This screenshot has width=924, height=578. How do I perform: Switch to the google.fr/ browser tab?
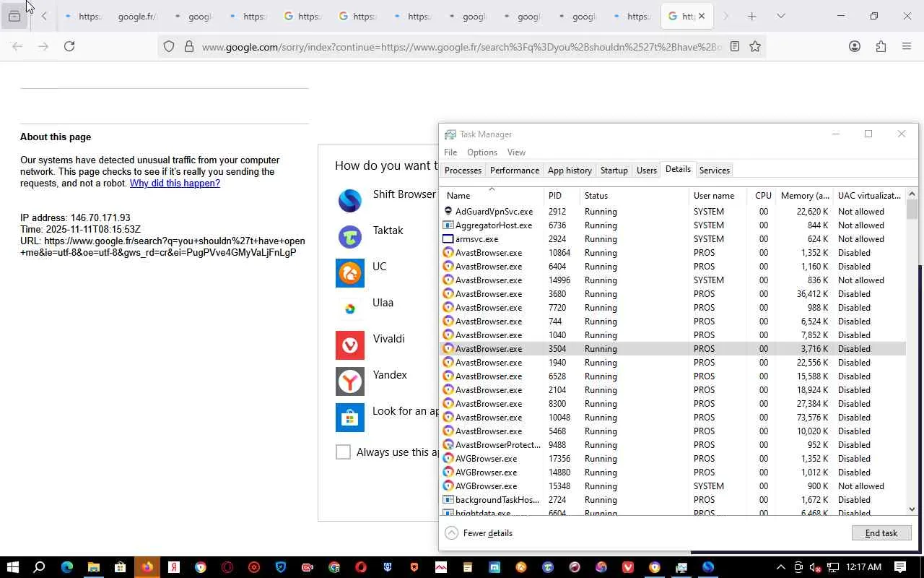click(137, 16)
